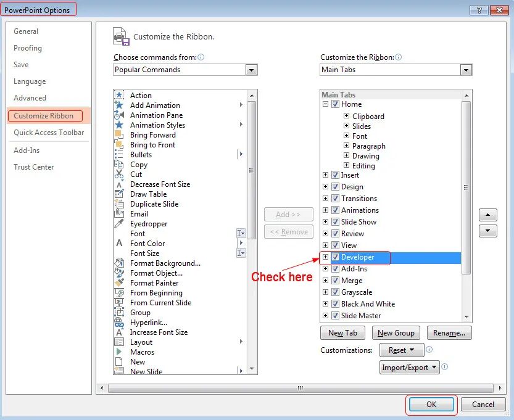Click the Draw Table icon
The image size is (514, 420).
[119, 194]
